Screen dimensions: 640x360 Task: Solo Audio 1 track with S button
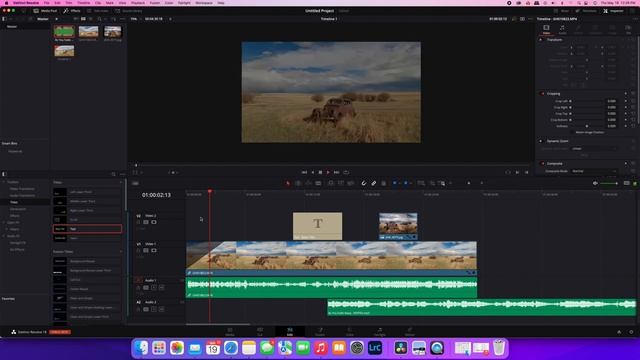[154, 287]
